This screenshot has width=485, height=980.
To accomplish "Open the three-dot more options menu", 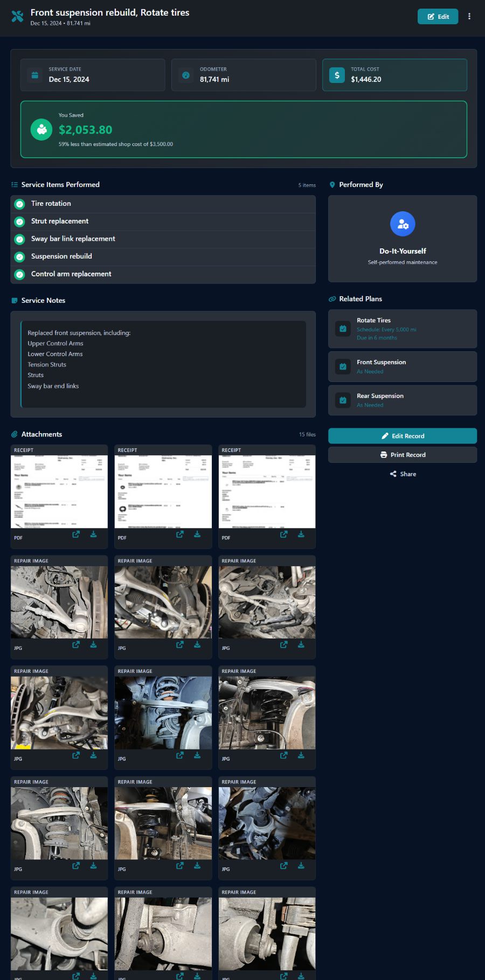I will coord(469,16).
